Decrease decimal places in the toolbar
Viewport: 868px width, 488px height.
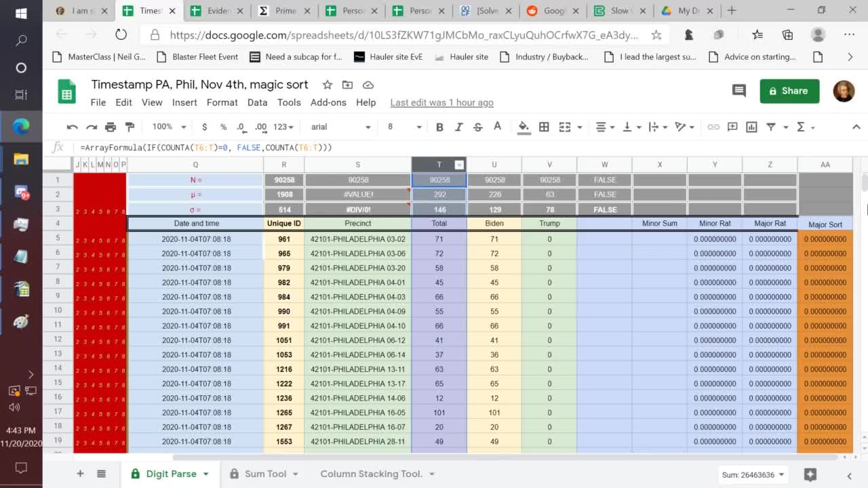click(241, 127)
